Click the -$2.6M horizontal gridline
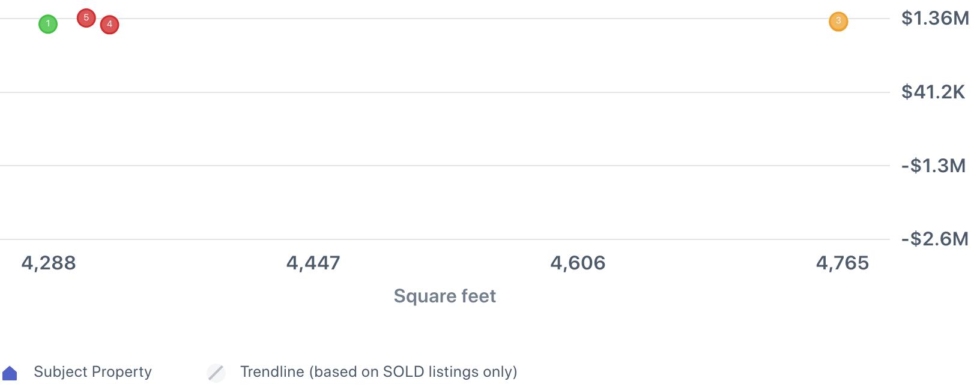This screenshot has height=390, width=980. coord(444,239)
